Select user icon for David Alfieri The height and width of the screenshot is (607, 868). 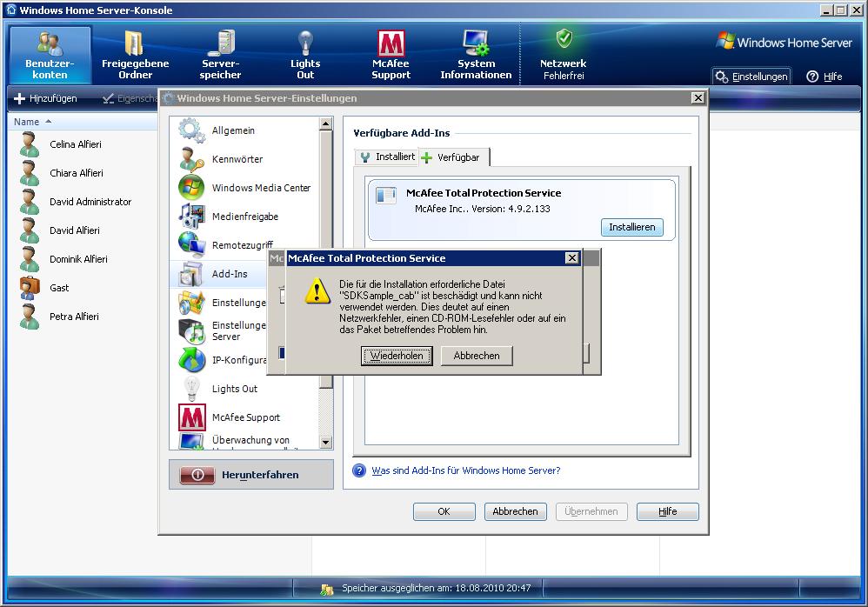pos(30,230)
